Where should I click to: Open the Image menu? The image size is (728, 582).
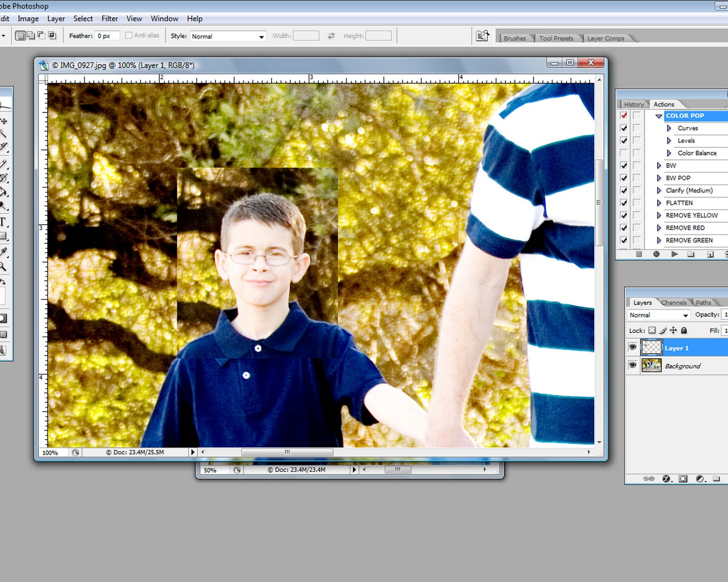pyautogui.click(x=28, y=19)
